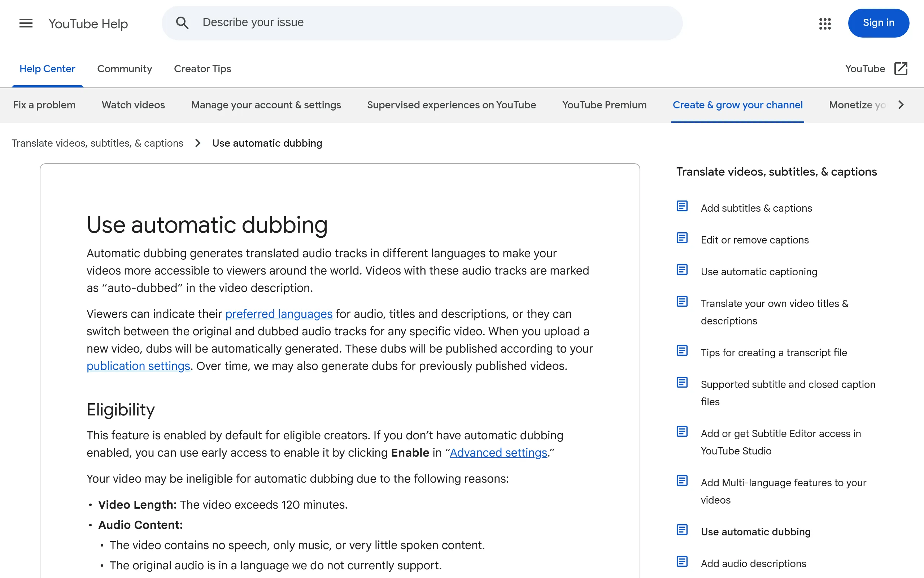The height and width of the screenshot is (578, 924).
Task: Select Fix a problem category
Action: coord(44,105)
